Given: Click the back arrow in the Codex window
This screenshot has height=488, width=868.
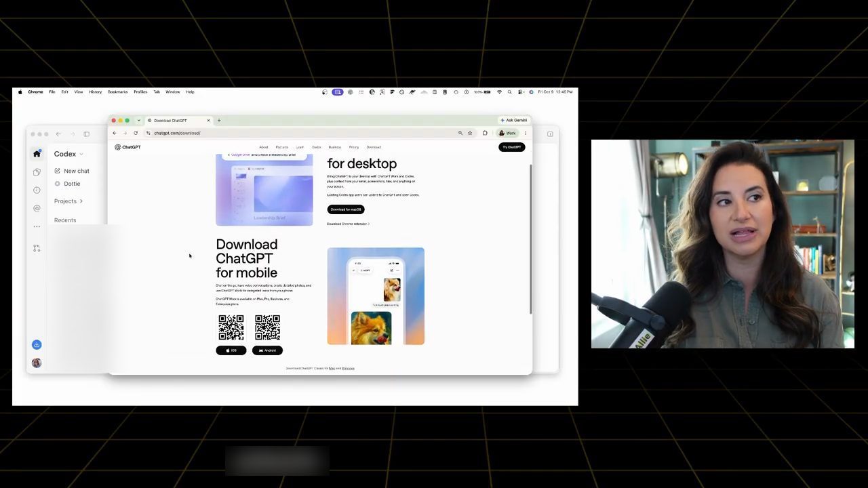Looking at the screenshot, I should tap(58, 134).
